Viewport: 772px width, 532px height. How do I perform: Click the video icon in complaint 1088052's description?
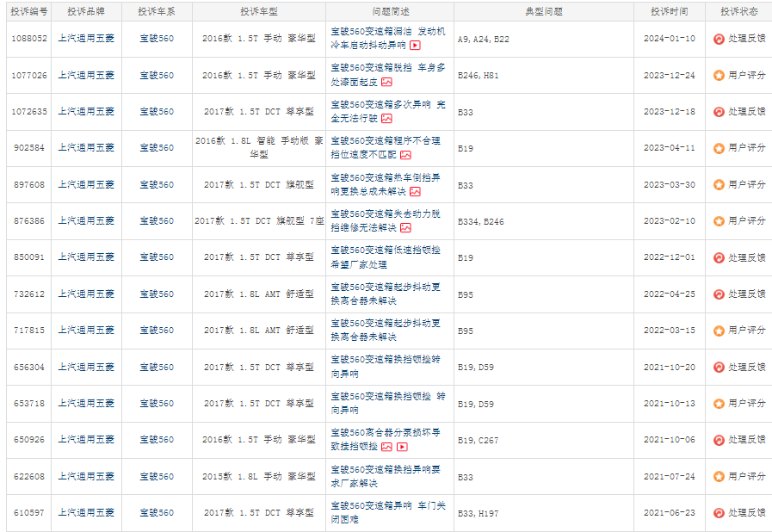415,46
